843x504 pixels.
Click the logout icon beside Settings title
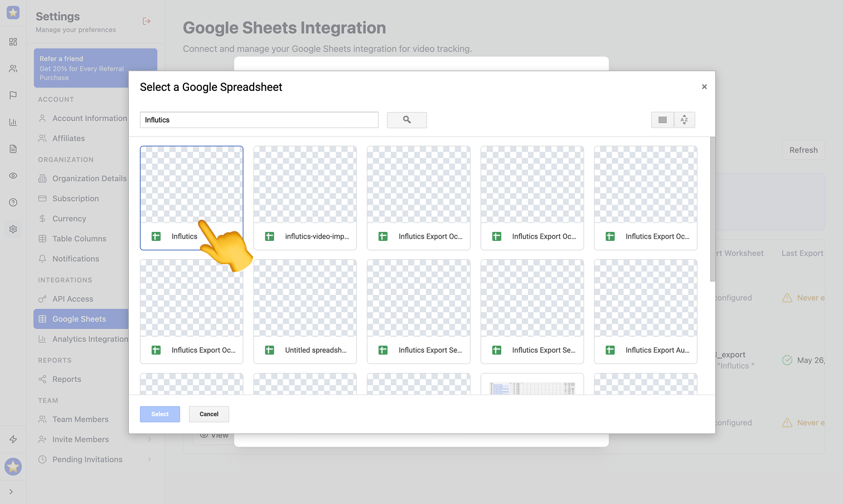coord(147,21)
